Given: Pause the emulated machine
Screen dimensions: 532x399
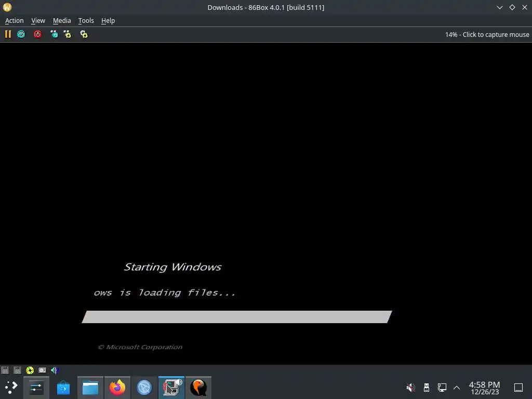Looking at the screenshot, I should pyautogui.click(x=8, y=34).
